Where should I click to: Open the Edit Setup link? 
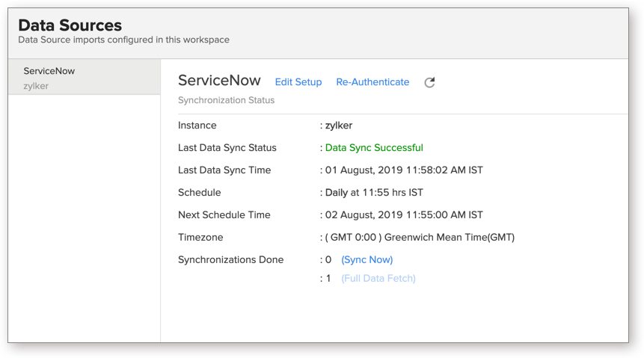[298, 82]
